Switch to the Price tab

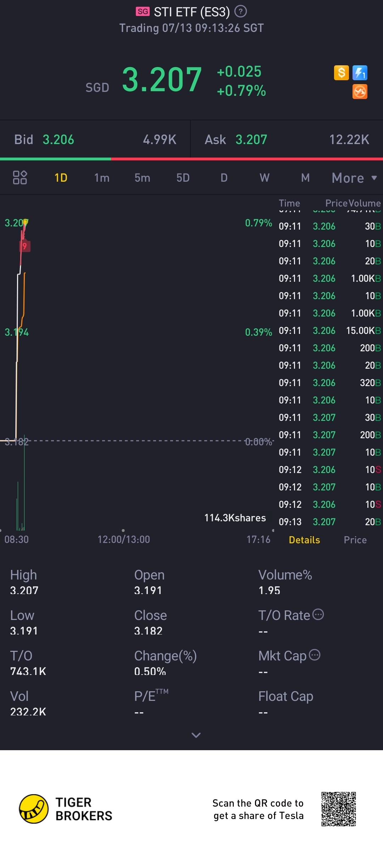tap(355, 540)
